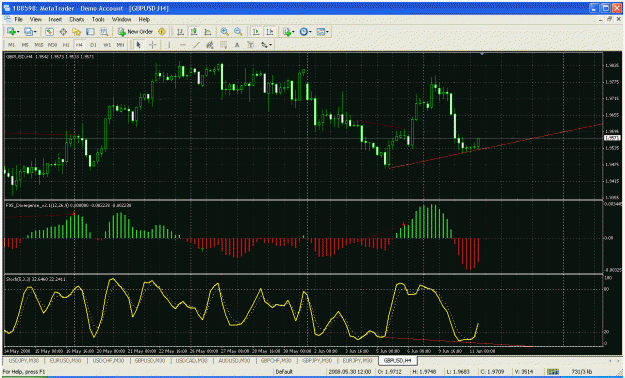Open the Strategy Tester magnifier icon

(x=104, y=32)
